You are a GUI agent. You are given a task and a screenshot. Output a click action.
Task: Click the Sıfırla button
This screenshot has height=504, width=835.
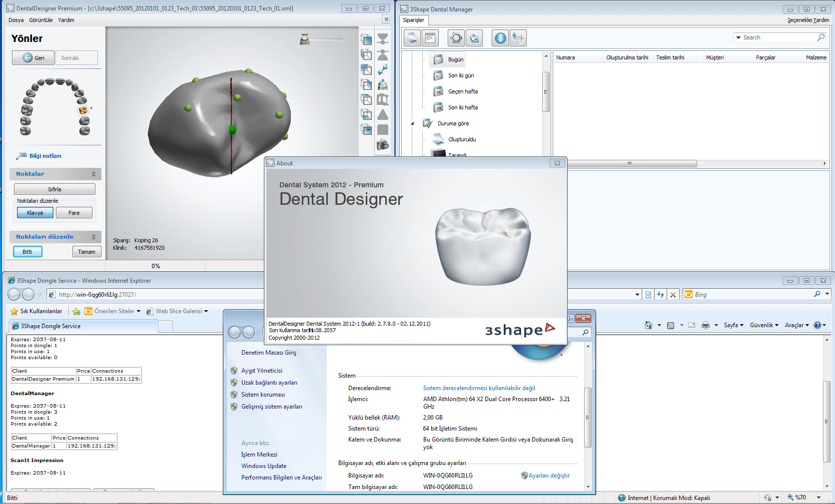54,189
